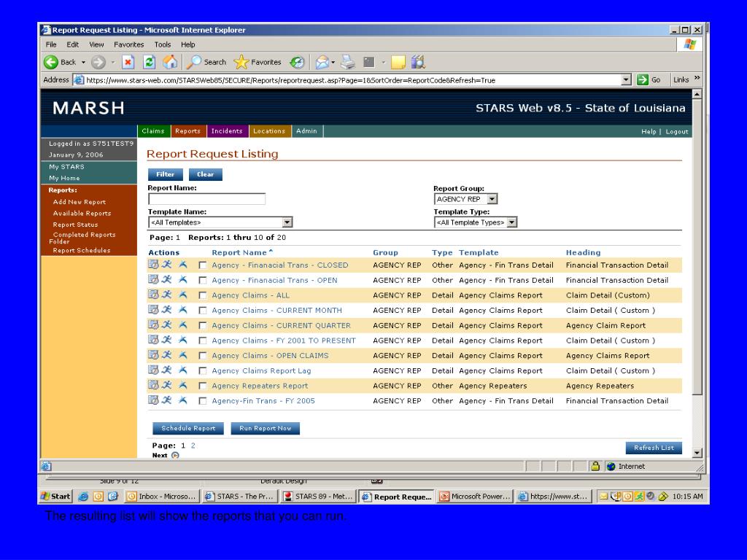Click the Refresh List button
Screen dimensions: 747x560
(x=654, y=448)
